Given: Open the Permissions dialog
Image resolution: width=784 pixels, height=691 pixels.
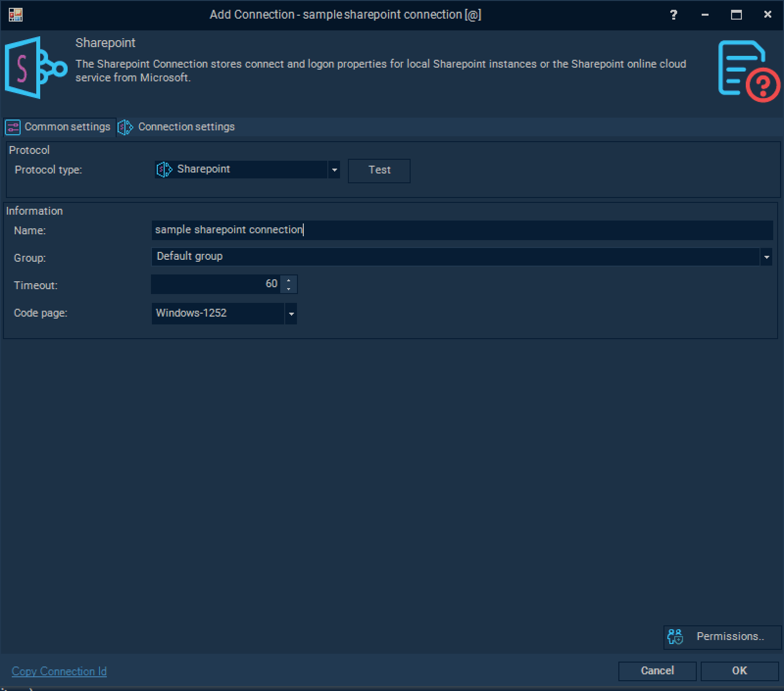Looking at the screenshot, I should [x=722, y=637].
